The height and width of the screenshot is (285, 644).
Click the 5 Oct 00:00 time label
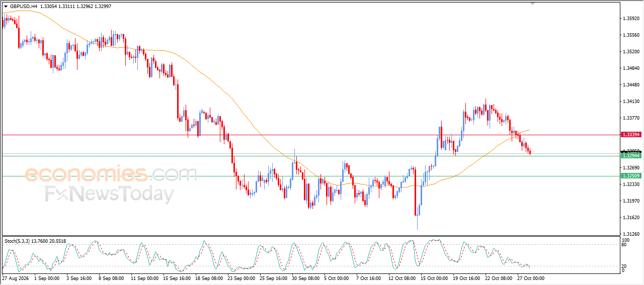coord(337,278)
